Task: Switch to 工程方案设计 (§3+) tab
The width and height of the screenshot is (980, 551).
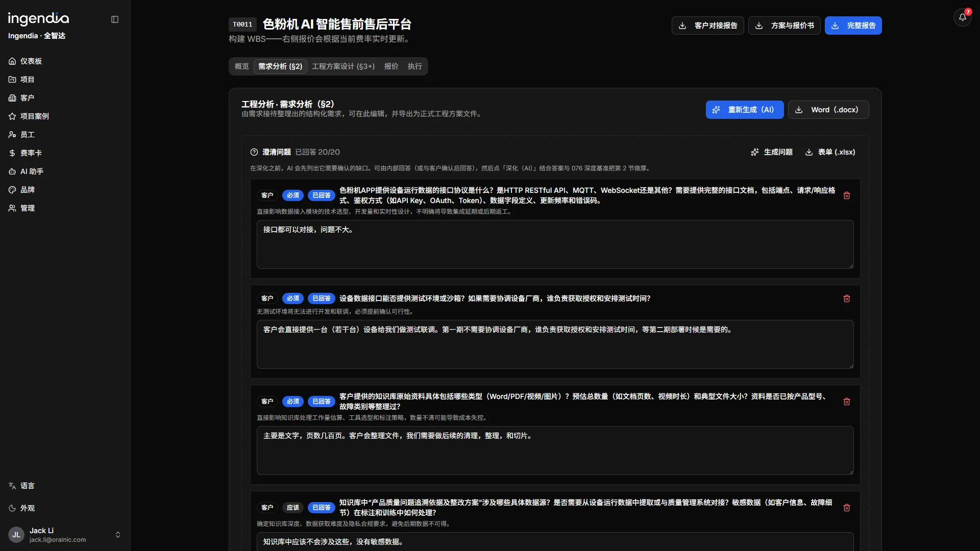Action: pos(343,66)
